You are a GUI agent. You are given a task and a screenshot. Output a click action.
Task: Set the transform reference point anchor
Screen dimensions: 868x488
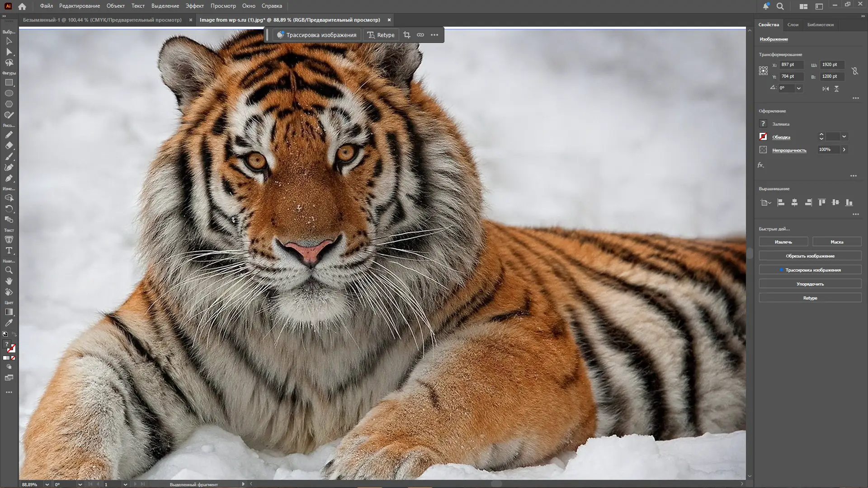point(764,70)
